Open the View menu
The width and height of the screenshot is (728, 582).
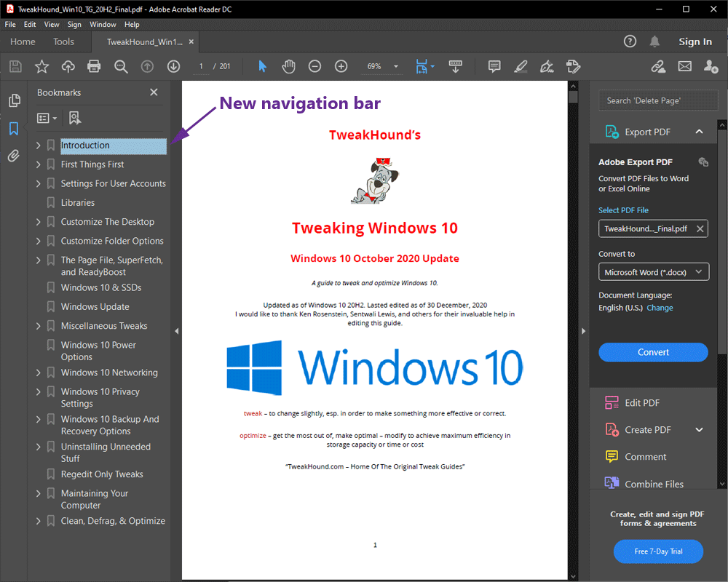click(x=52, y=25)
